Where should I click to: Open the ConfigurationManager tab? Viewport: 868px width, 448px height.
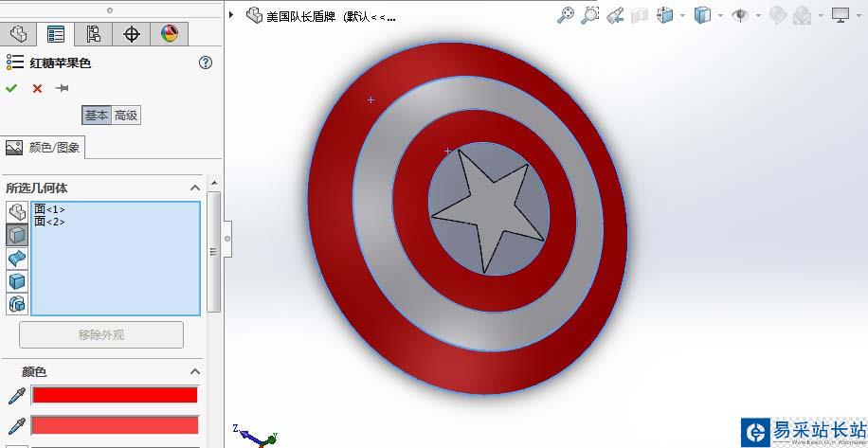(x=93, y=34)
